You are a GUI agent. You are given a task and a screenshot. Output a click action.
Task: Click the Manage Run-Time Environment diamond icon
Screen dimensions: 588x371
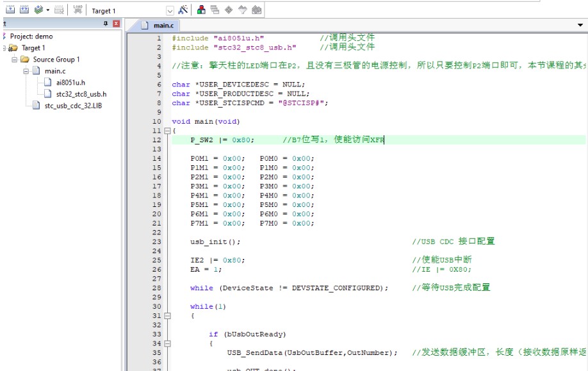(229, 10)
